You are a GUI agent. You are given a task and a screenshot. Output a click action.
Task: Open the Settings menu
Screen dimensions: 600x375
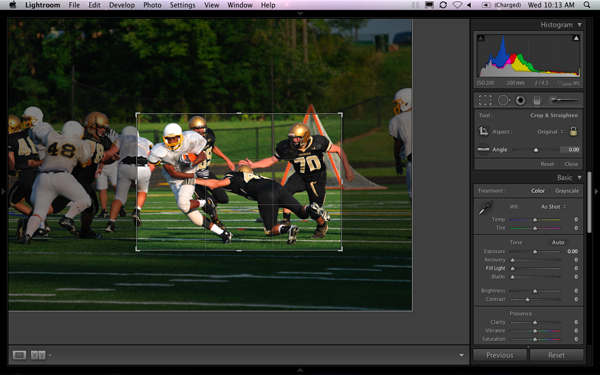[182, 5]
